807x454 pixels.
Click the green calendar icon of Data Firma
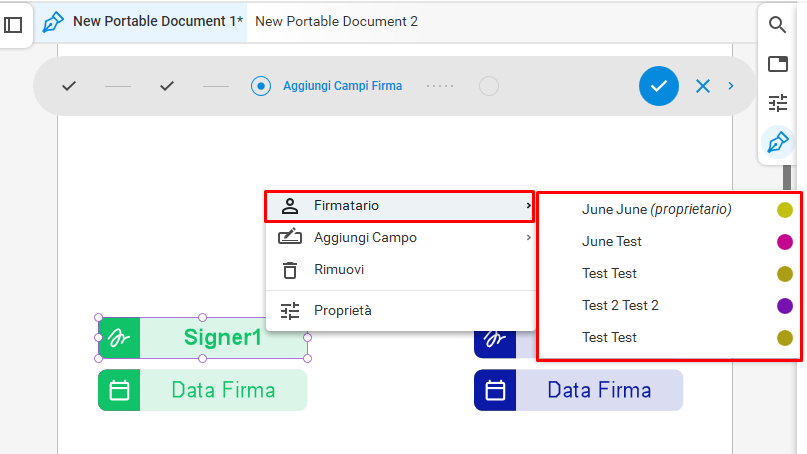click(x=119, y=390)
